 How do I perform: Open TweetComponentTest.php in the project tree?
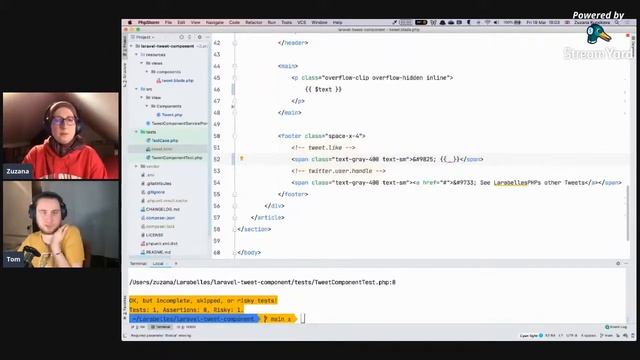pyautogui.click(x=174, y=158)
